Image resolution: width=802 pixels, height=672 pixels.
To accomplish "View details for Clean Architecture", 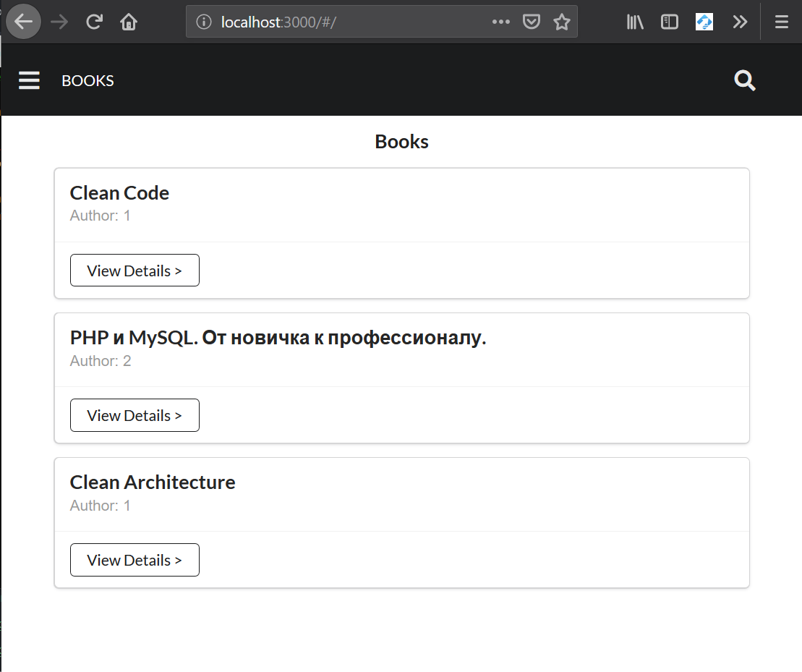I will [x=135, y=560].
